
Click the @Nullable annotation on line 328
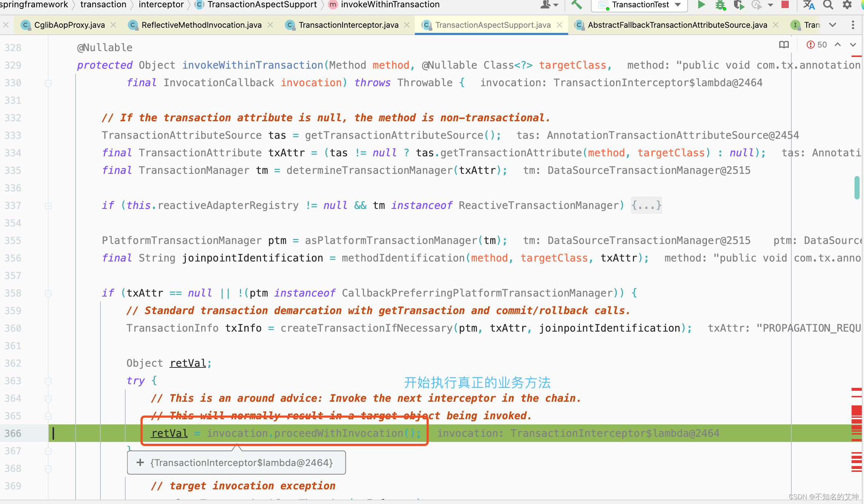[x=105, y=47]
